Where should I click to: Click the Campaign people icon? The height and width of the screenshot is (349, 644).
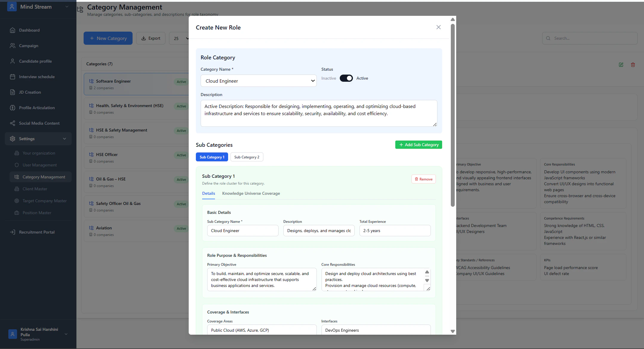(13, 46)
